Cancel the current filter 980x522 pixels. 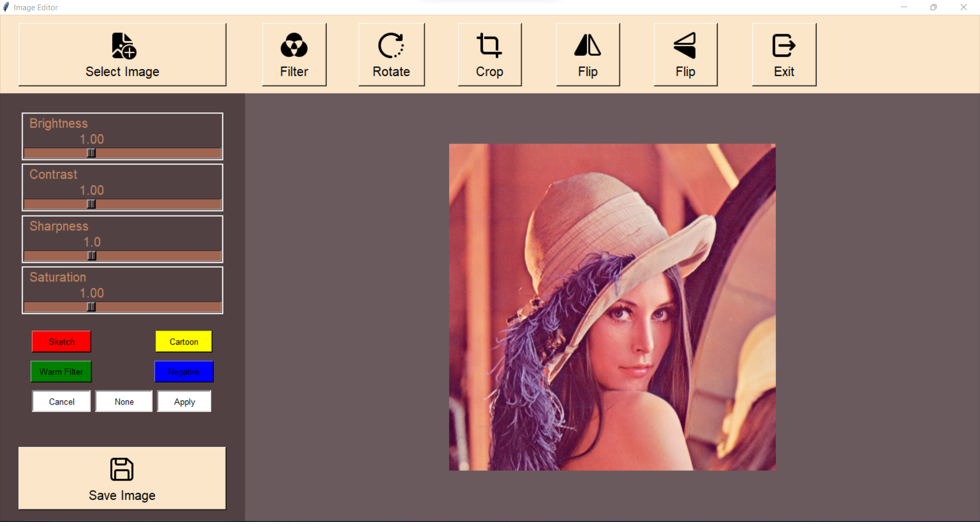tap(61, 401)
